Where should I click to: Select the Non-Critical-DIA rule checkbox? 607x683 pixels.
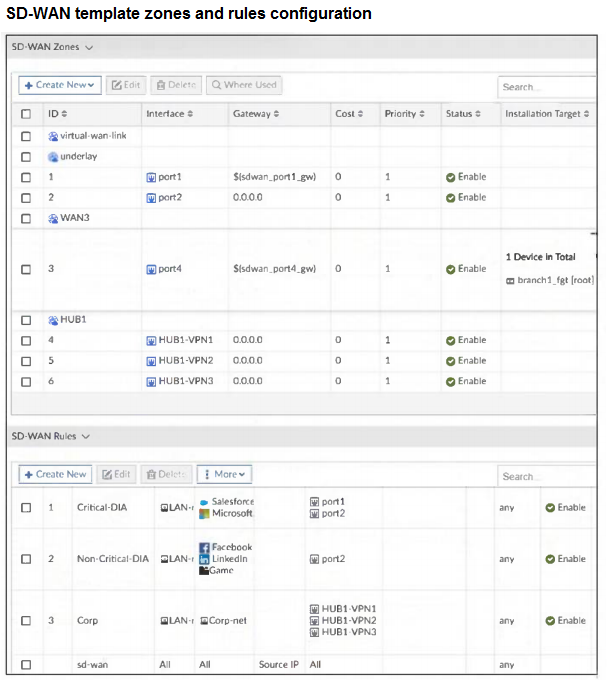(x=26, y=559)
